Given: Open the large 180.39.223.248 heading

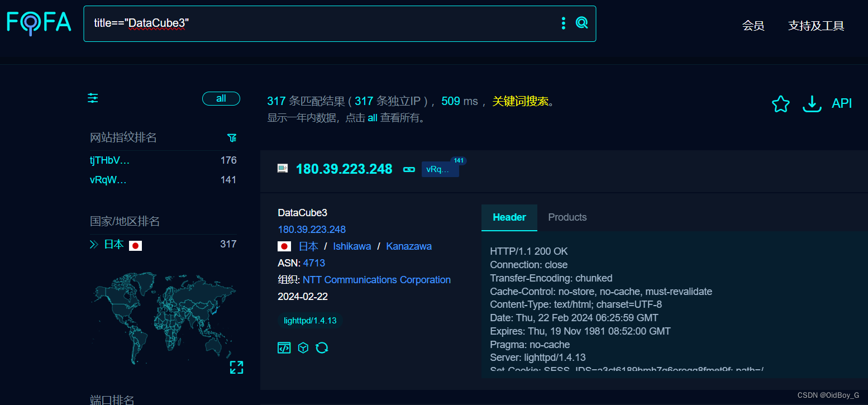Looking at the screenshot, I should pyautogui.click(x=344, y=169).
